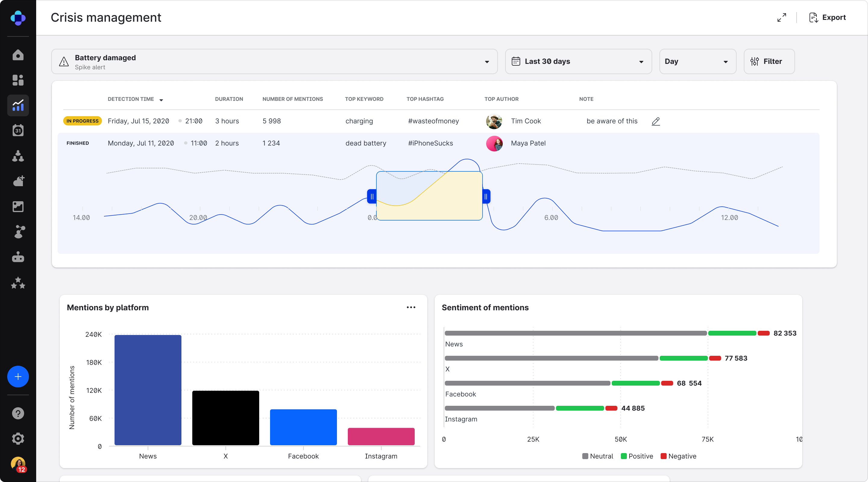This screenshot has width=868, height=482.
Task: Expand the Battery damaged alert dropdown
Action: click(274, 61)
